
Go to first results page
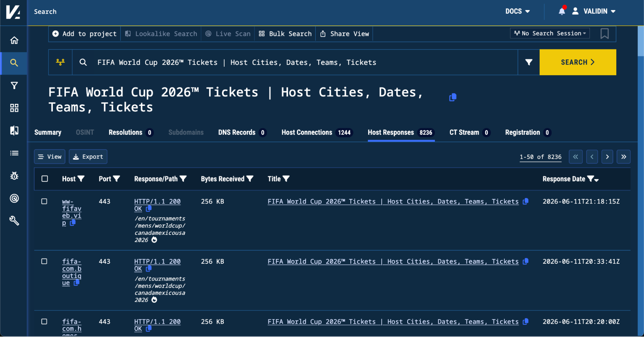575,157
